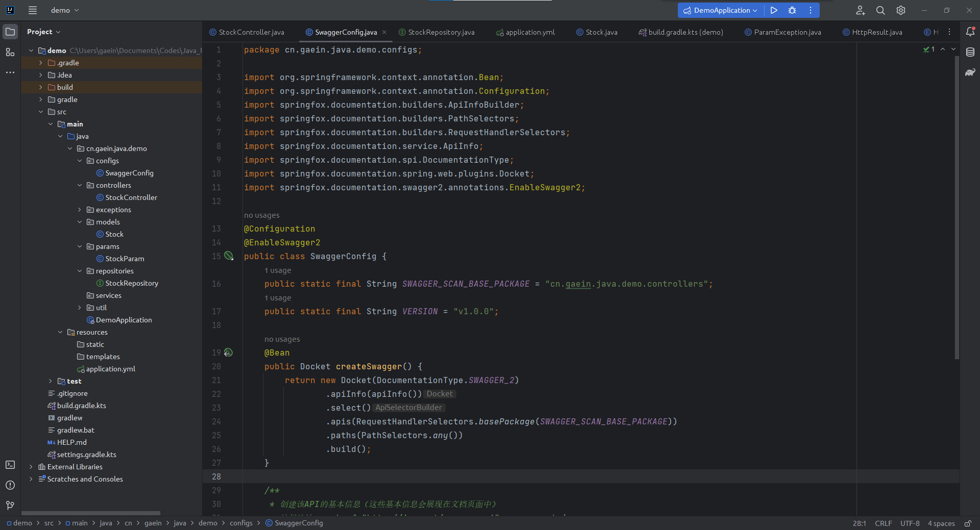
Task: Open the Database tool window
Action: coord(970,52)
